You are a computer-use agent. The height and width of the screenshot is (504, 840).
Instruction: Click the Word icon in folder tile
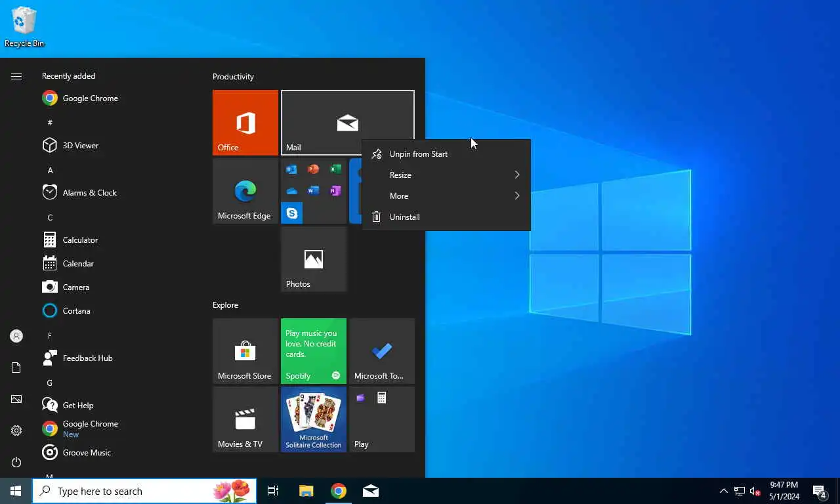[x=314, y=191]
